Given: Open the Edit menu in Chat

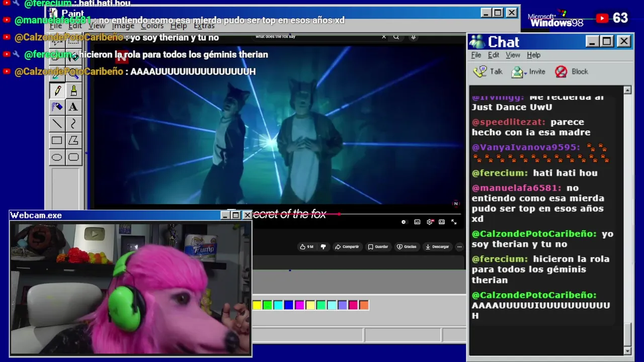Looking at the screenshot, I should point(494,55).
